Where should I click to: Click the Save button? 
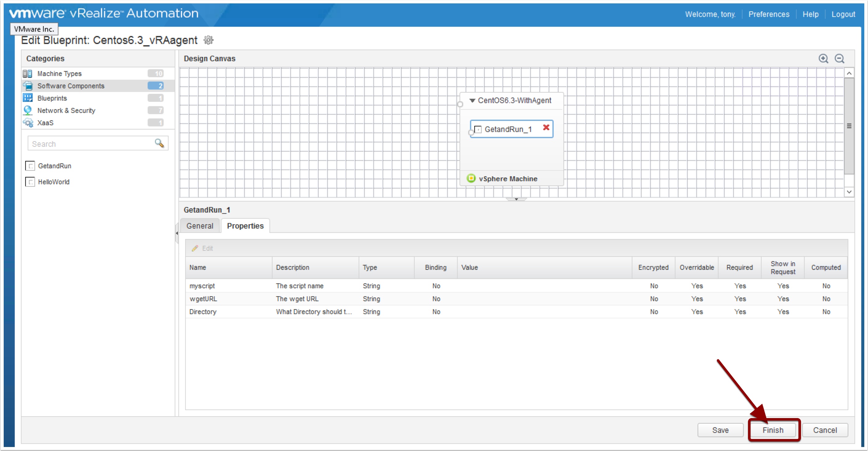(720, 430)
